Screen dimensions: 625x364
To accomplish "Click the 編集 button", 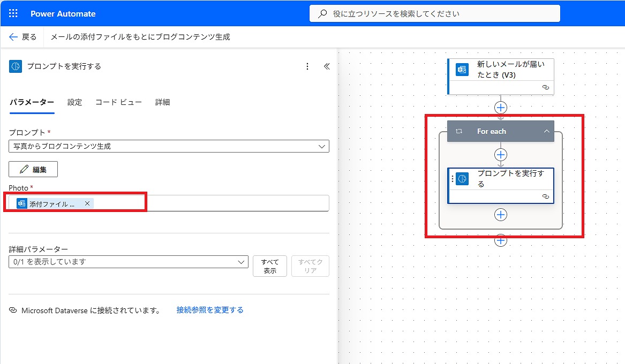I will 33,169.
